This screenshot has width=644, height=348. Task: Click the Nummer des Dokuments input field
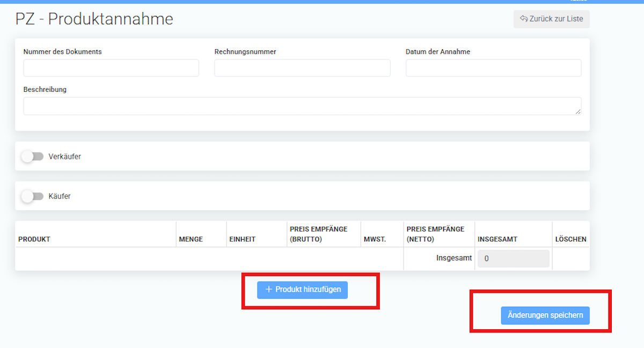point(111,68)
